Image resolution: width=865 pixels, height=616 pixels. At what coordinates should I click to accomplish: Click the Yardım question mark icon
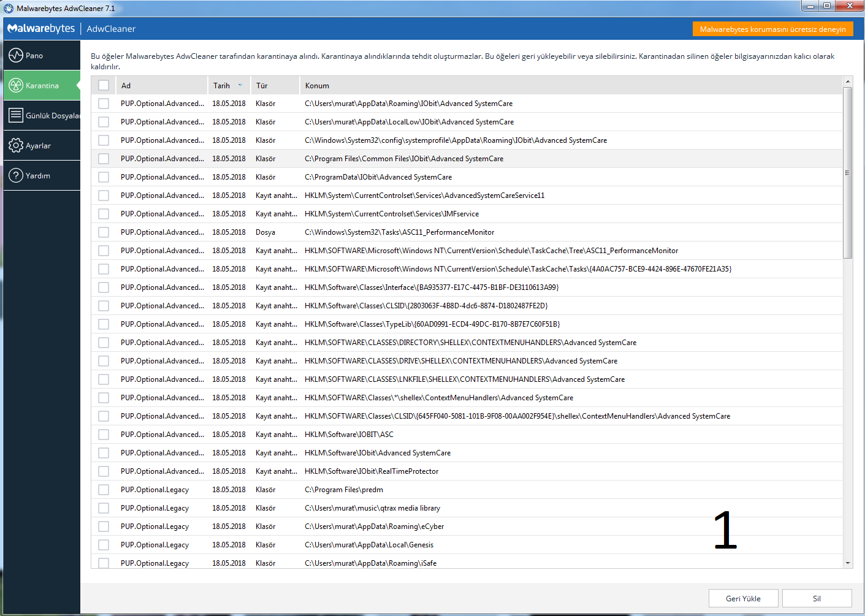pos(16,175)
